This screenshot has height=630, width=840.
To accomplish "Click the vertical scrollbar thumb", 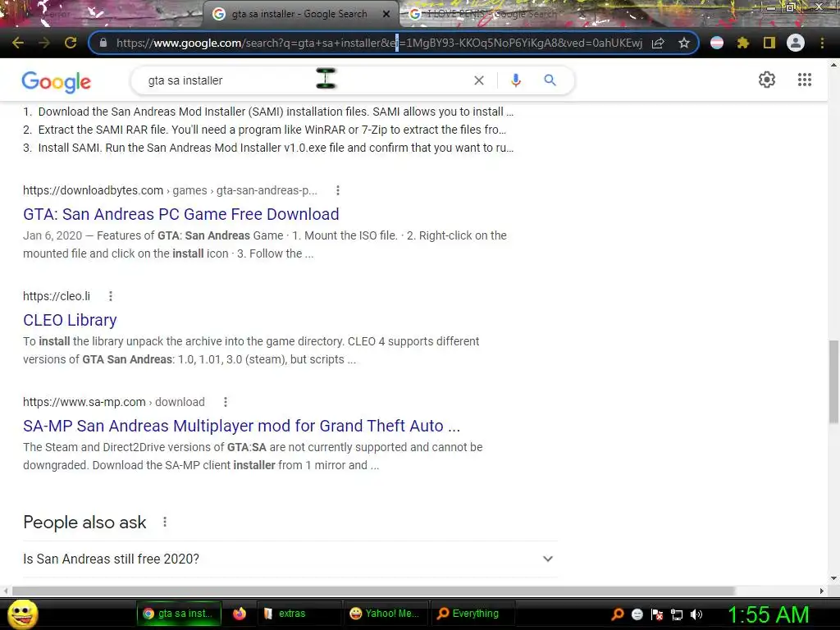I will 833,381.
